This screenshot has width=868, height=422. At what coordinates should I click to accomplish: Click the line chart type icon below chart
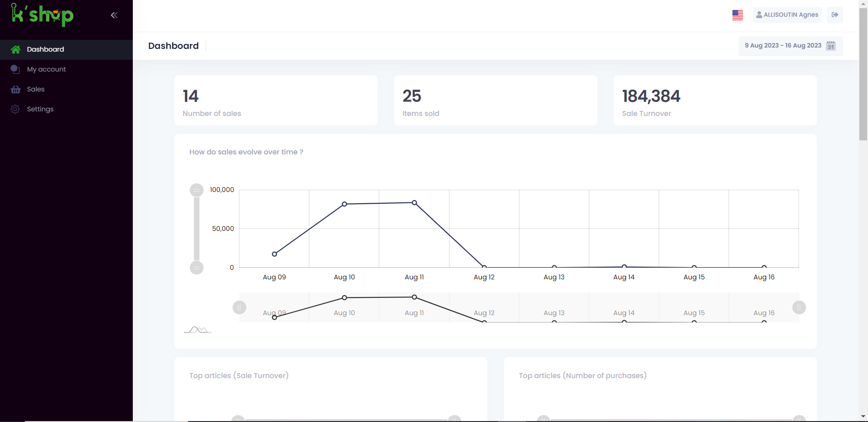[198, 330]
